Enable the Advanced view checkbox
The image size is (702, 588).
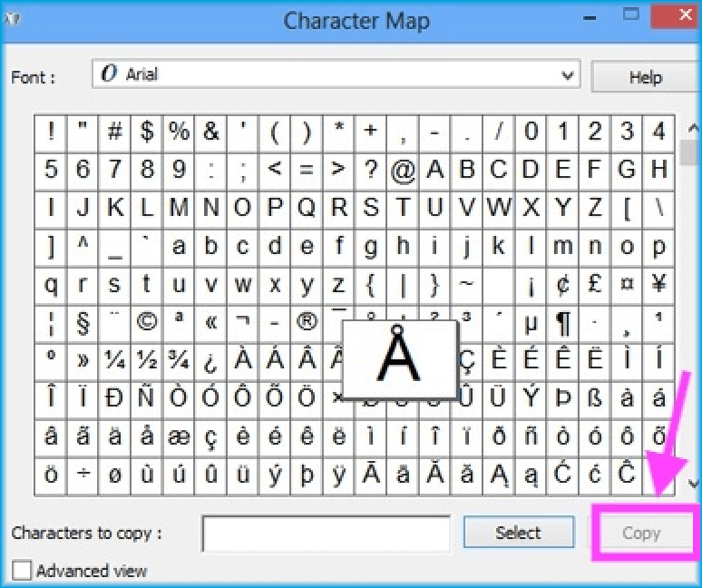click(22, 571)
